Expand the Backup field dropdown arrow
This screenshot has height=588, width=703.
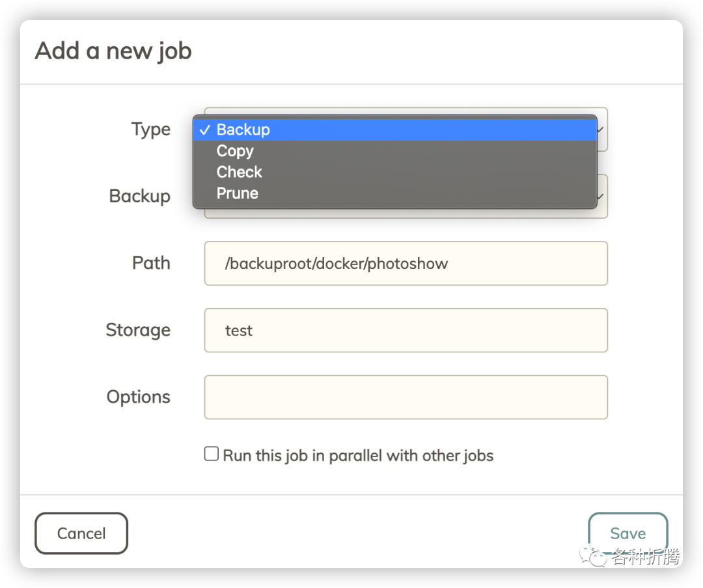tap(601, 197)
